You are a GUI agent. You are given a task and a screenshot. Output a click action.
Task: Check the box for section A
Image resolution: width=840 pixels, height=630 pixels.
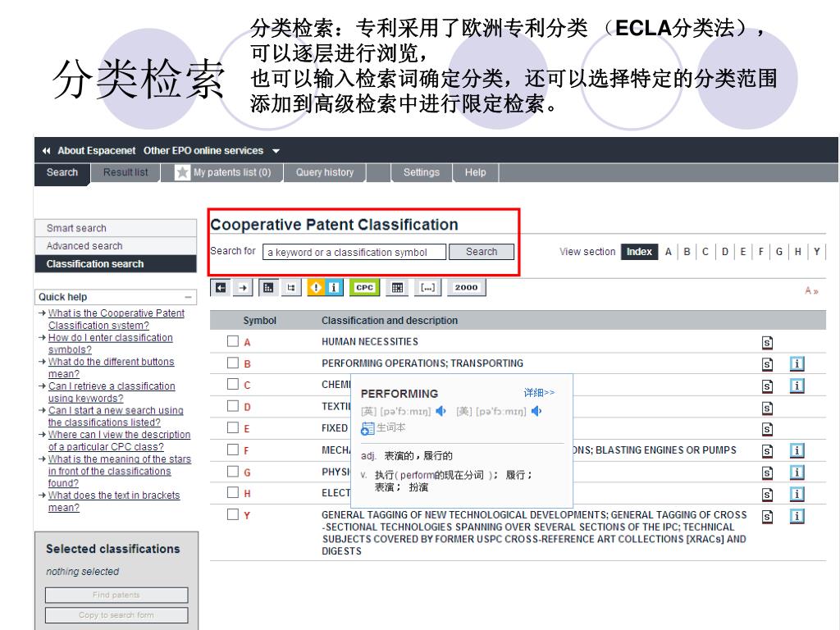click(x=232, y=341)
